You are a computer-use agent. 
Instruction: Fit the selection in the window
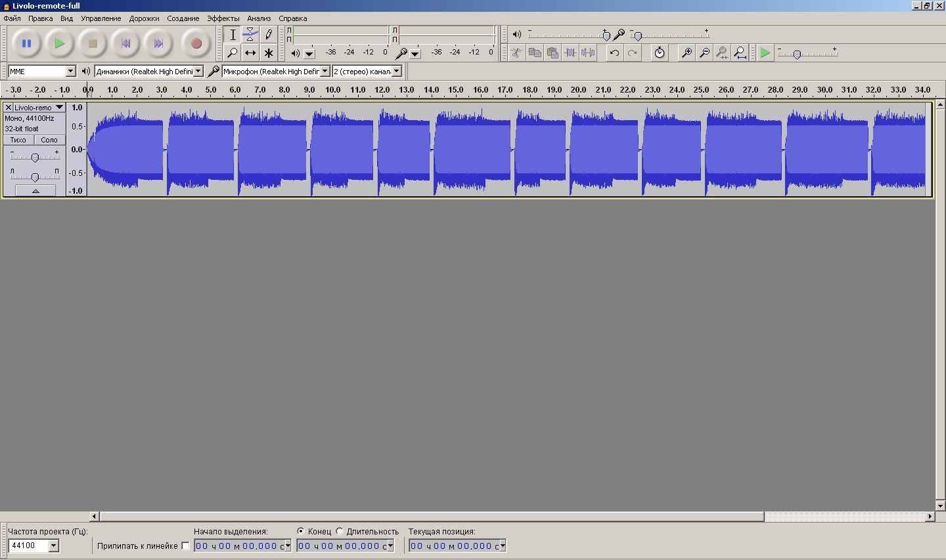click(x=722, y=53)
